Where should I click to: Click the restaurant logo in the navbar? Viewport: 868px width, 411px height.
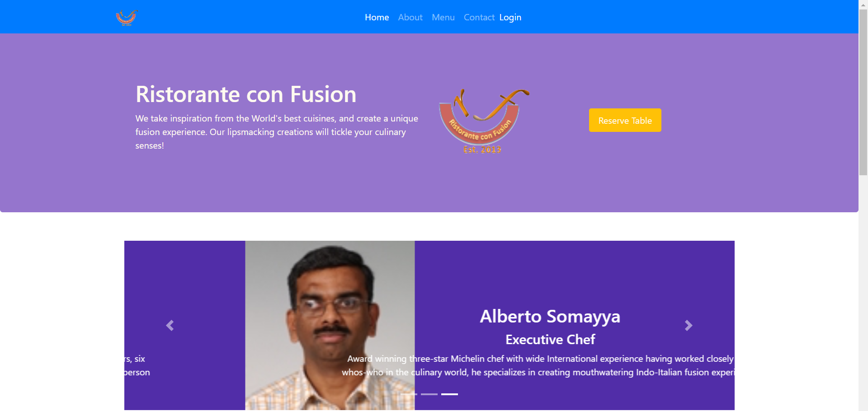tap(127, 17)
